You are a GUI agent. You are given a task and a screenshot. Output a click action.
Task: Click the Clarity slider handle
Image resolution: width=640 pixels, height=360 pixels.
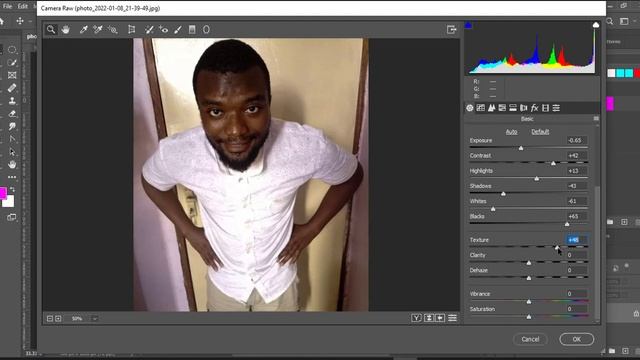click(529, 263)
